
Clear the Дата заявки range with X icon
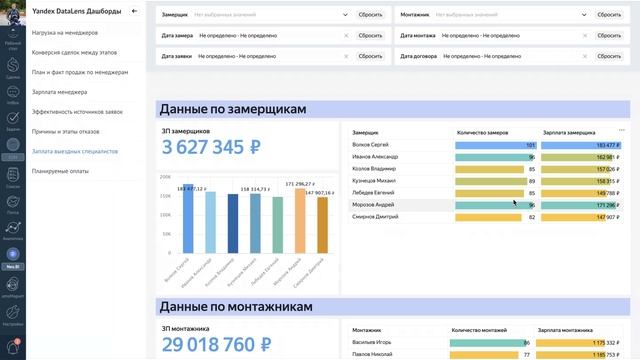tap(346, 56)
